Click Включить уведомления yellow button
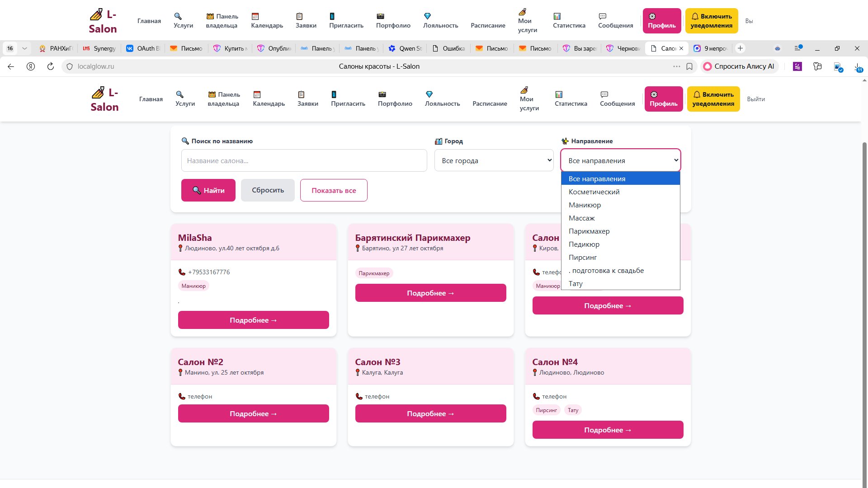Viewport: 868px width, 488px height. pos(713,99)
